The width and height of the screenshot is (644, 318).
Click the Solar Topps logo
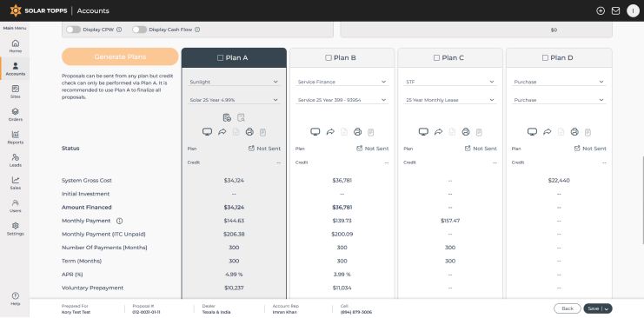(x=38, y=10)
